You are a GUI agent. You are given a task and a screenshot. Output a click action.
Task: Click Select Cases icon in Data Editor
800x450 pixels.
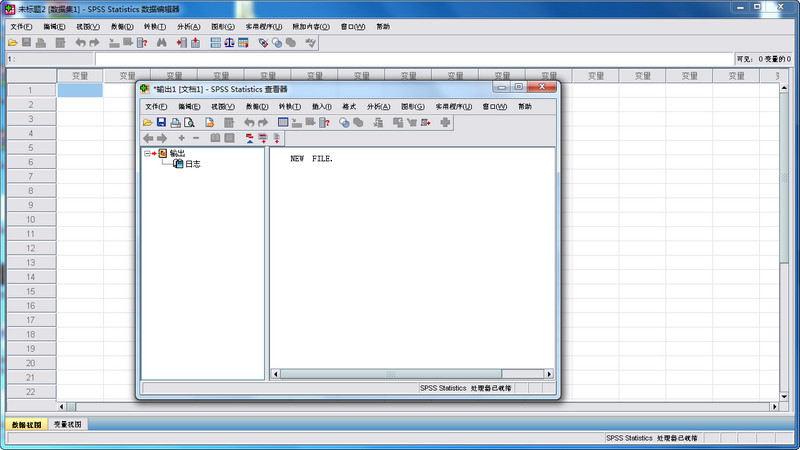click(243, 43)
